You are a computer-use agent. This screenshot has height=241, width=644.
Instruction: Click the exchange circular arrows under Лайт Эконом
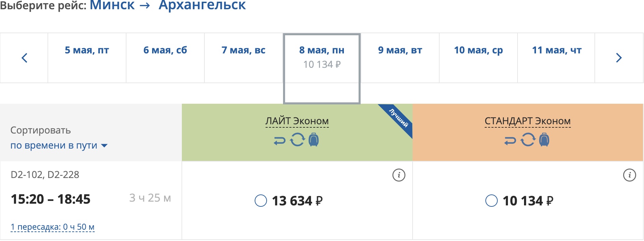(297, 140)
